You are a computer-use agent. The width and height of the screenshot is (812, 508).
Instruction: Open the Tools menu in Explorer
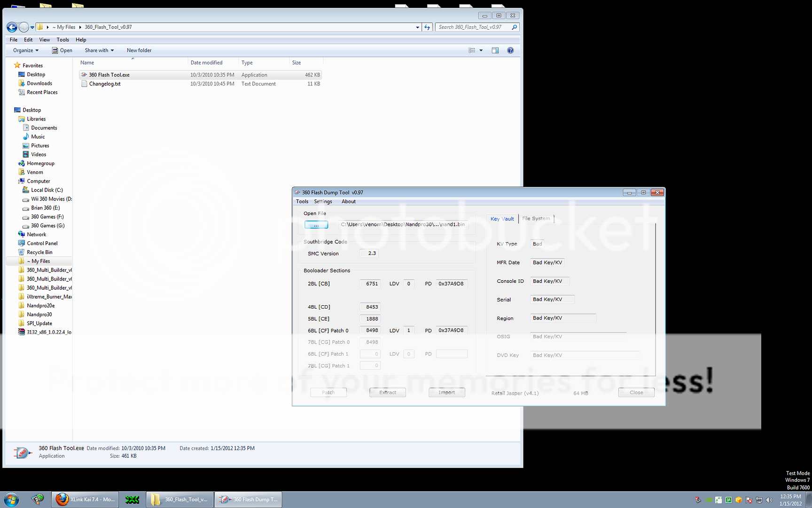[x=62, y=40]
